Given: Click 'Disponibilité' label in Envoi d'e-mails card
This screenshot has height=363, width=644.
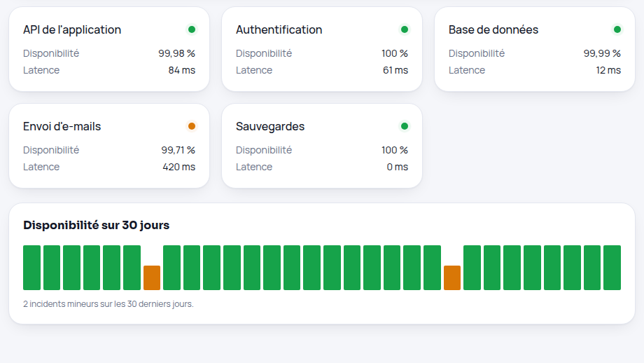Looking at the screenshot, I should [x=51, y=150].
